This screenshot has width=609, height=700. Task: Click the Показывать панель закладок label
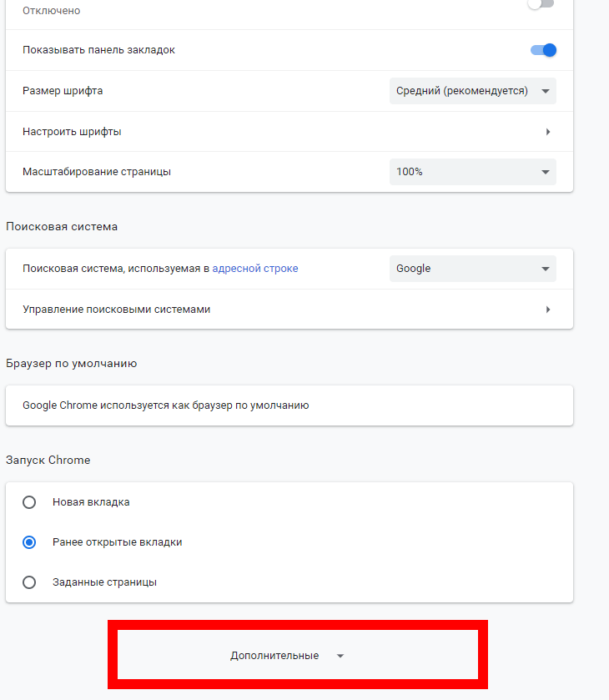coord(99,50)
